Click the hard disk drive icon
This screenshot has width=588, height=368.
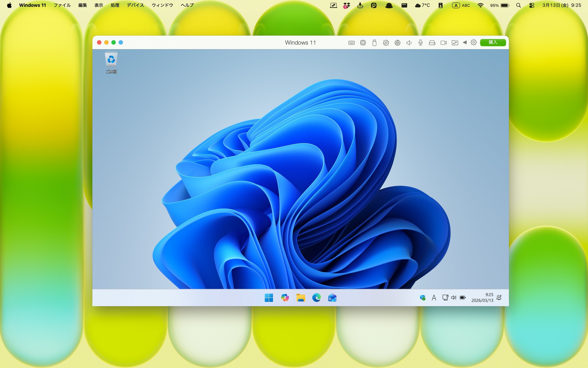coord(432,43)
